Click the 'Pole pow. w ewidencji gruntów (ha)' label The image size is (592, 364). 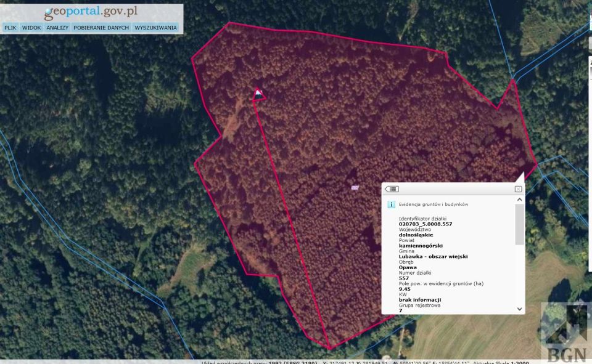pyautogui.click(x=441, y=284)
